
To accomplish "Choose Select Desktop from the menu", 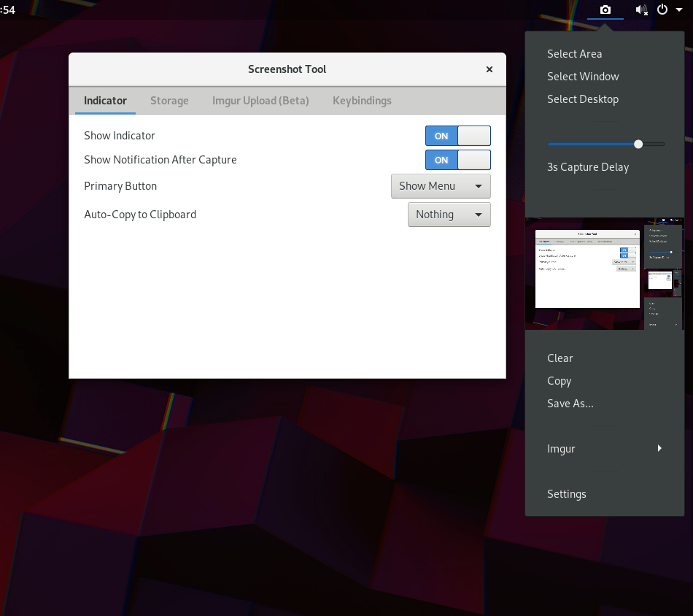I will [582, 99].
